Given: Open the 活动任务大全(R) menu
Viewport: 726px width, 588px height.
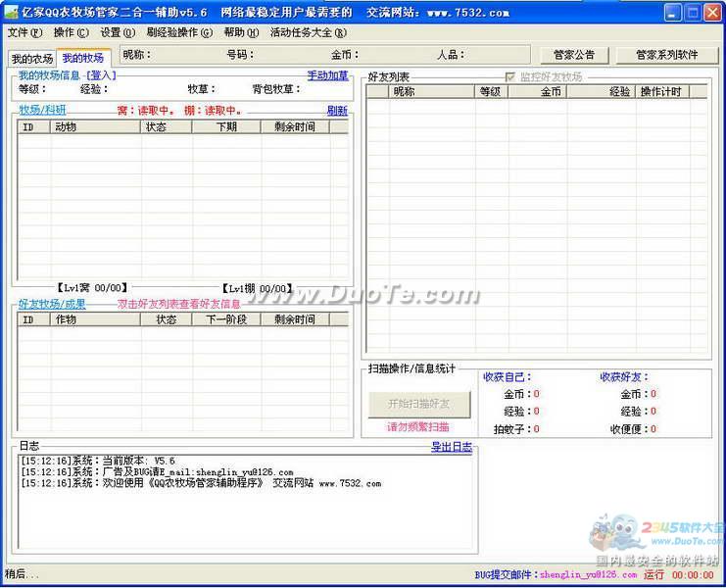Looking at the screenshot, I should [x=309, y=33].
